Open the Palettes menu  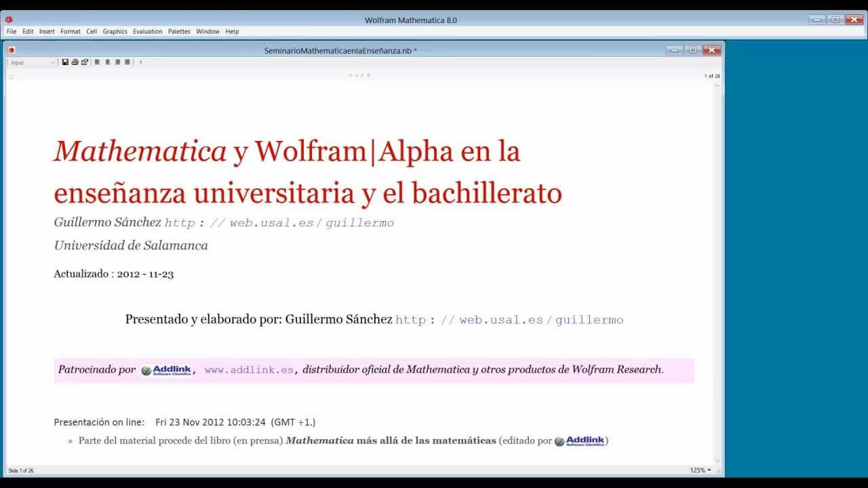pos(179,31)
